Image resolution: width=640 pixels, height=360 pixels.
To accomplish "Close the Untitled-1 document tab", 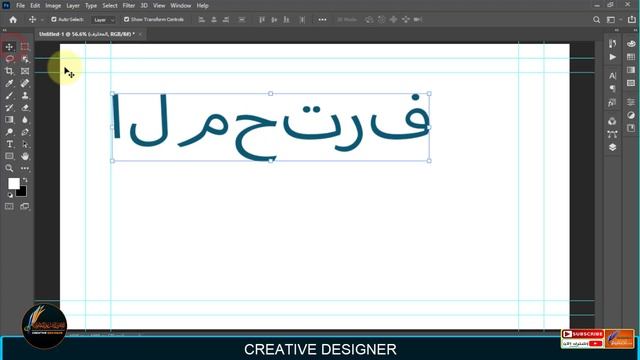I will point(140,34).
